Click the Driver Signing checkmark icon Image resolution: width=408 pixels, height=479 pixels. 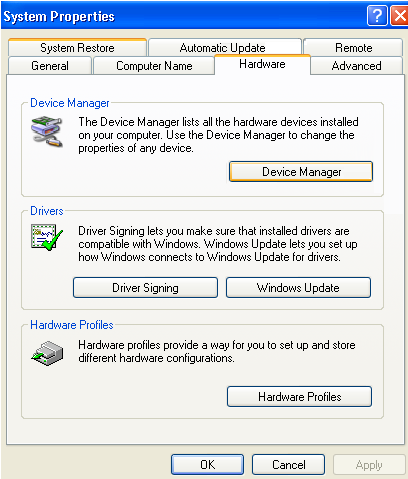click(47, 237)
